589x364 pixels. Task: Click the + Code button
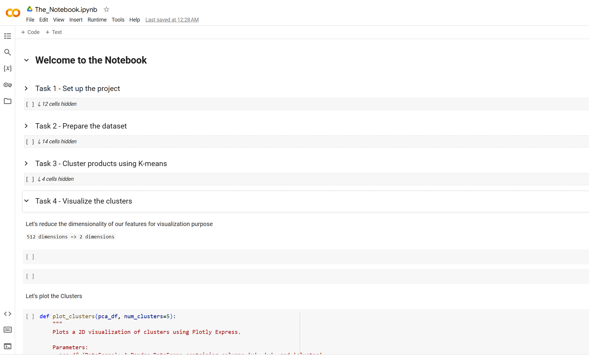(30, 32)
